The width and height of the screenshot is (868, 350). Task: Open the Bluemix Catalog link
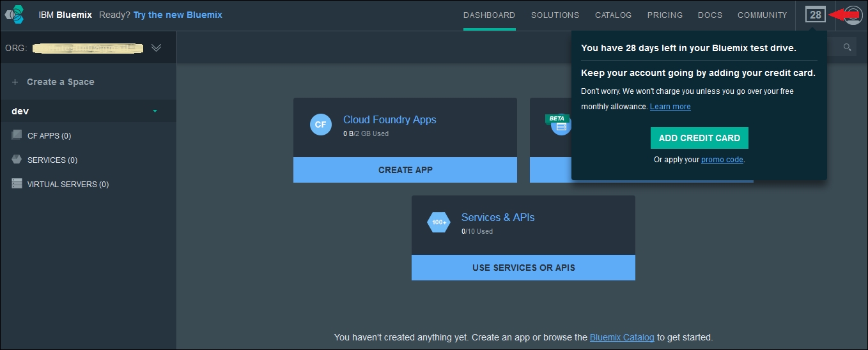coord(622,337)
